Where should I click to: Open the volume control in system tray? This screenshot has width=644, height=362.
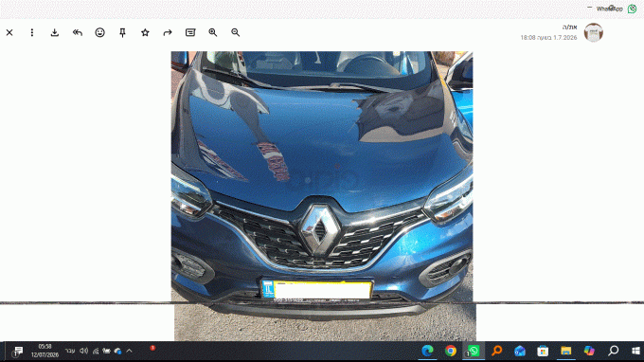(x=83, y=351)
